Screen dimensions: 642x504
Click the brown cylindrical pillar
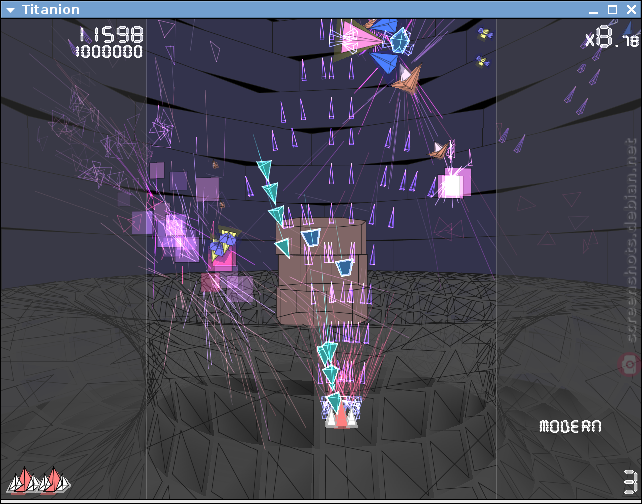coord(322,272)
